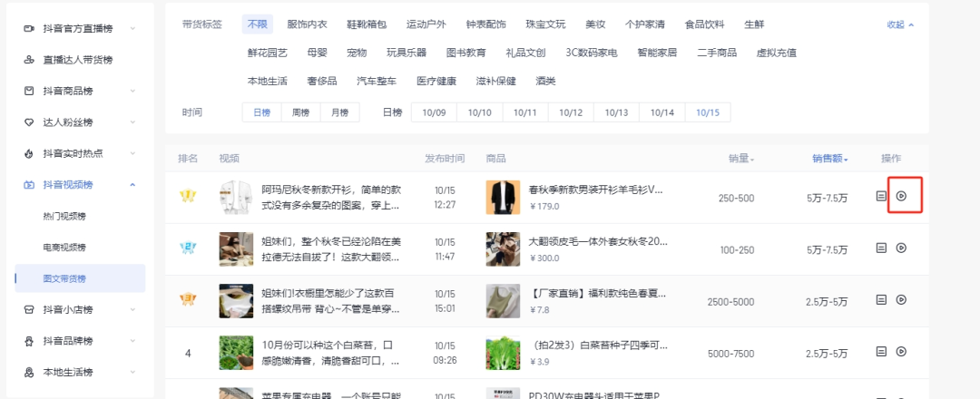
Task: Select the 不限 tag filter
Action: 257,25
